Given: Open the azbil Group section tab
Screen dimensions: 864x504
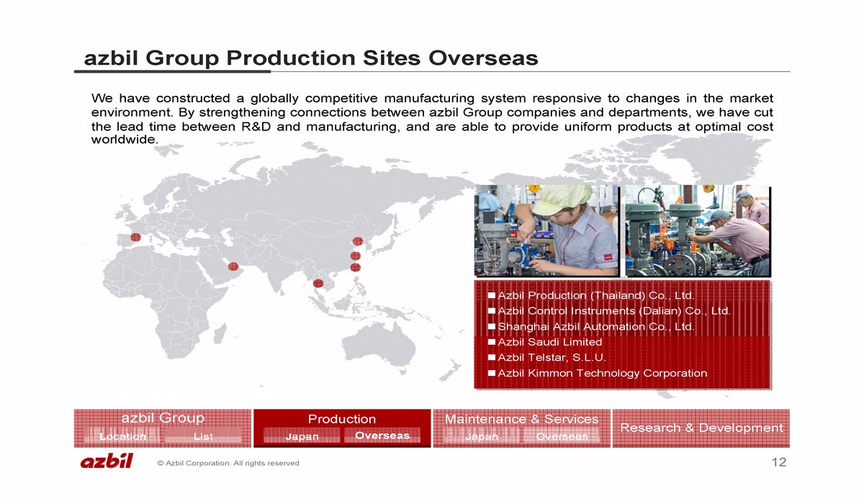Looking at the screenshot, I should point(163,418).
